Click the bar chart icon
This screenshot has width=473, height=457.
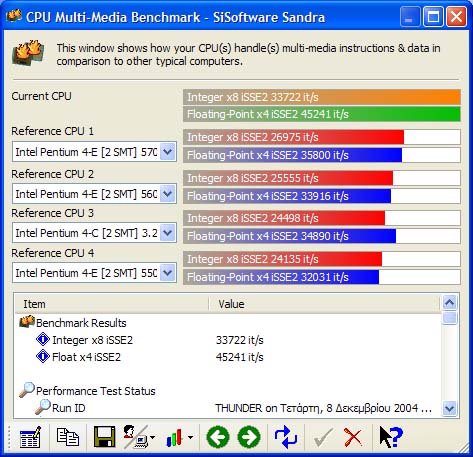[x=174, y=437]
